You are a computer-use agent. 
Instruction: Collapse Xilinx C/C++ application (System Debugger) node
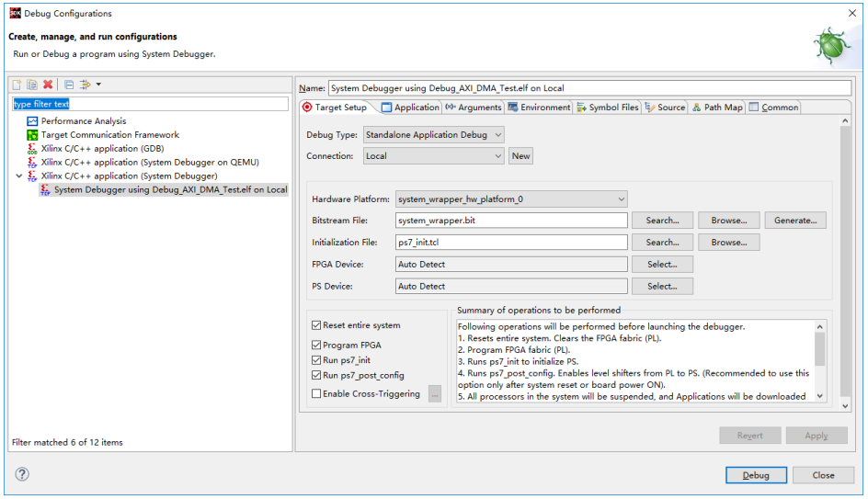(18, 176)
